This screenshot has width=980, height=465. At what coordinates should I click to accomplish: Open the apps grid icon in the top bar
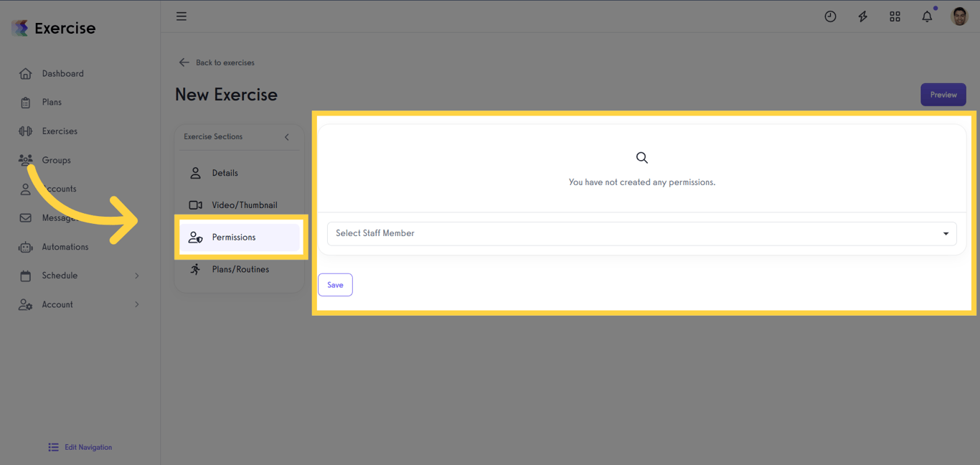pos(895,16)
